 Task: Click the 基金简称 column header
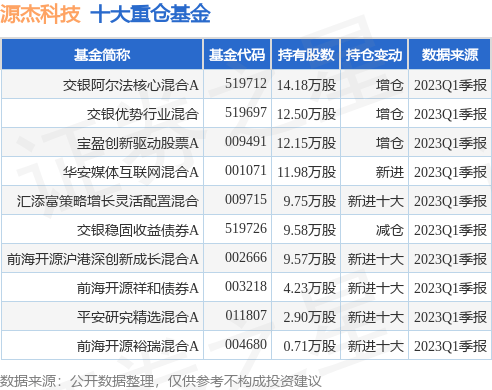click(102, 54)
